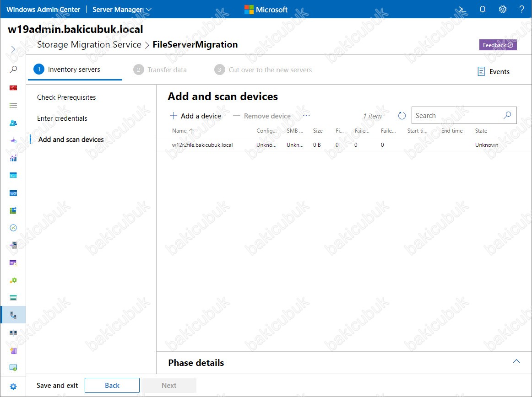Open the System Insights icon

pos(13,350)
